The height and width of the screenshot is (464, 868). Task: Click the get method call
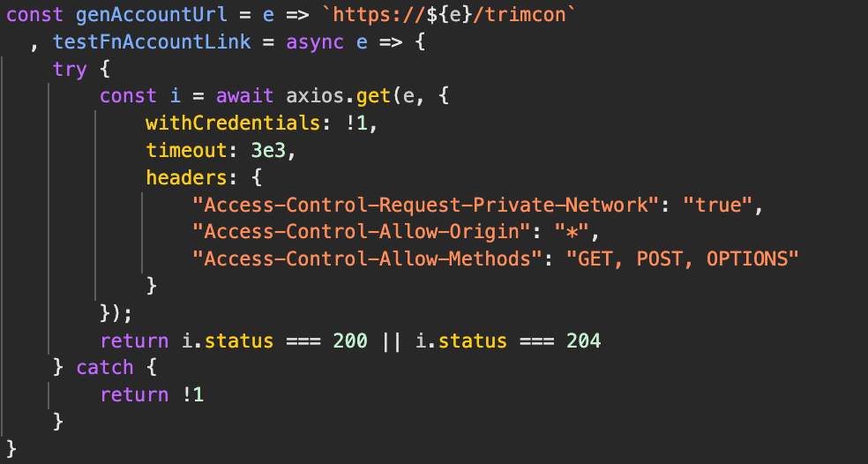[373, 96]
